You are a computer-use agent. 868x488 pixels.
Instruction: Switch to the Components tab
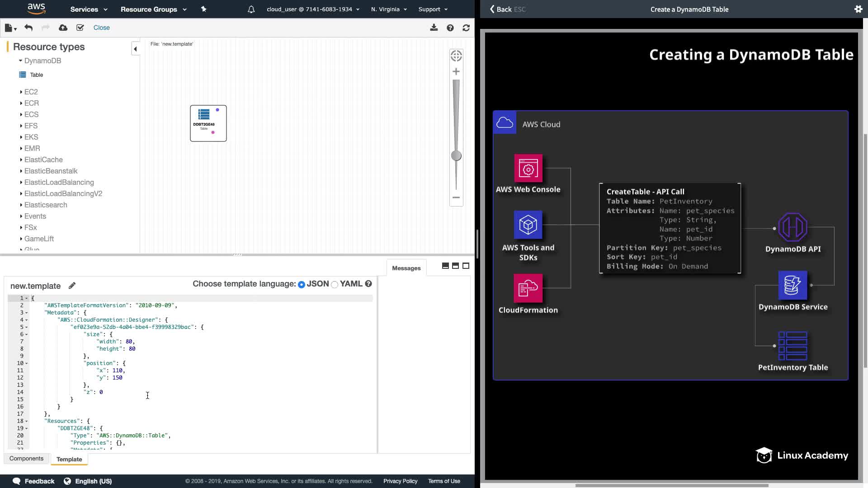pos(26,458)
